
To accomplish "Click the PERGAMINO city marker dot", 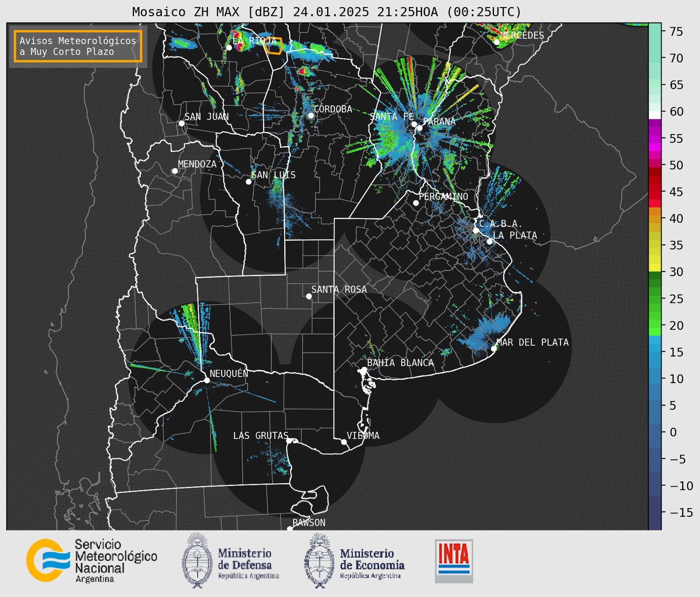I will click(x=416, y=203).
